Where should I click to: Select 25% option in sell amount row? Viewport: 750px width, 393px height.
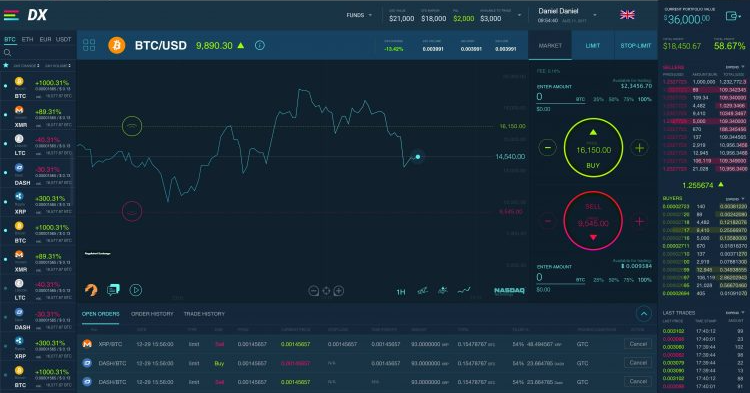598,280
